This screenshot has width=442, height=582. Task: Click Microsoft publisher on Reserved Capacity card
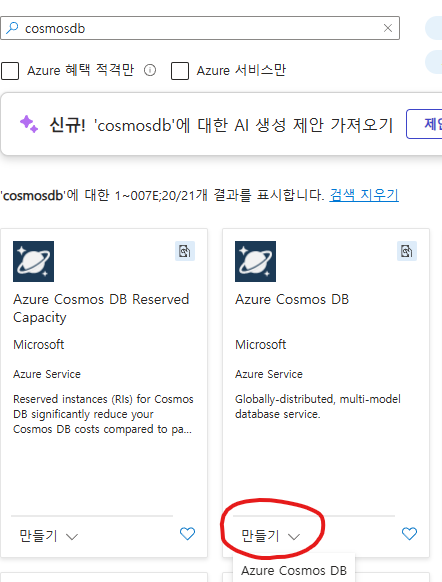point(39,344)
